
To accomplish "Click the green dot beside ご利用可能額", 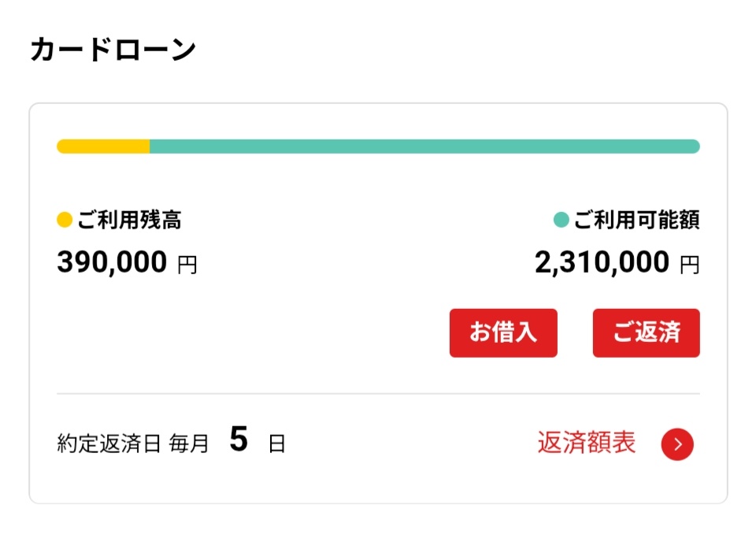I will click(x=561, y=220).
